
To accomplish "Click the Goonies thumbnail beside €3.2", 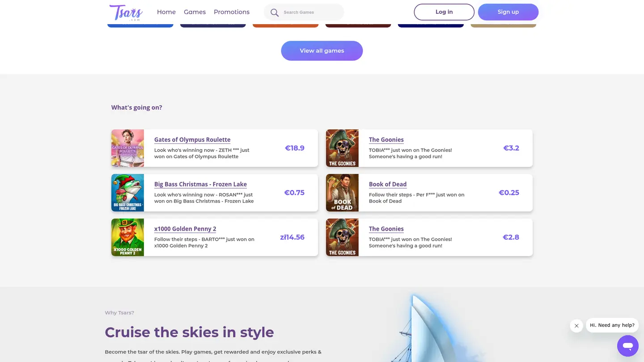I will [342, 148].
